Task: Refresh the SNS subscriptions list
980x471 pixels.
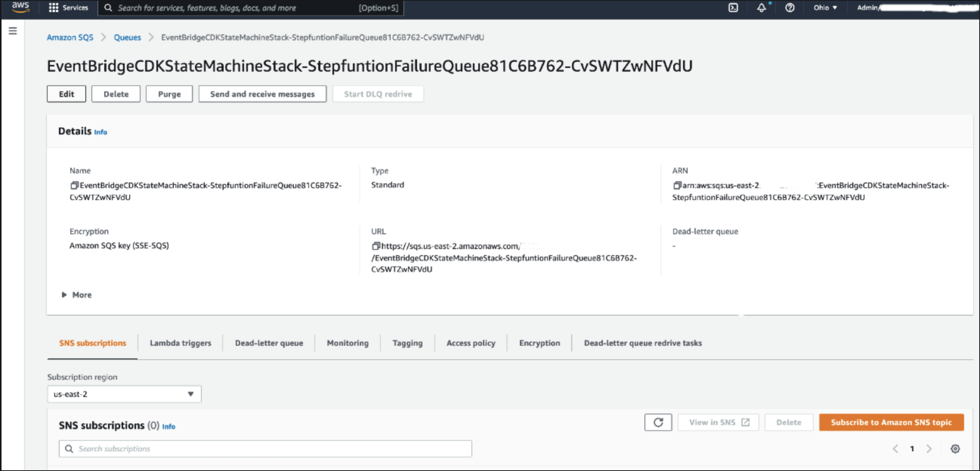Action: pos(658,422)
